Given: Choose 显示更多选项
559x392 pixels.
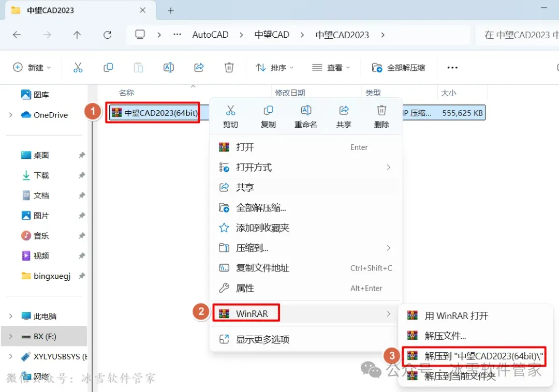Looking at the screenshot, I should 305,339.
